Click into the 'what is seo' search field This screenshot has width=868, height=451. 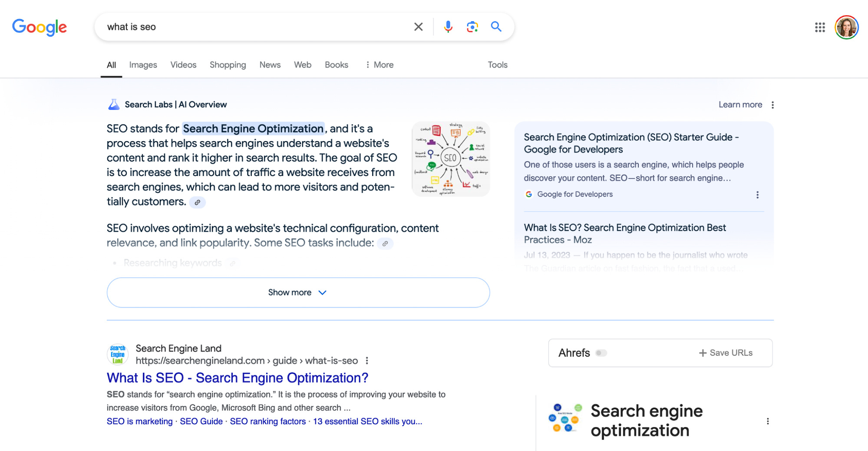(x=256, y=27)
